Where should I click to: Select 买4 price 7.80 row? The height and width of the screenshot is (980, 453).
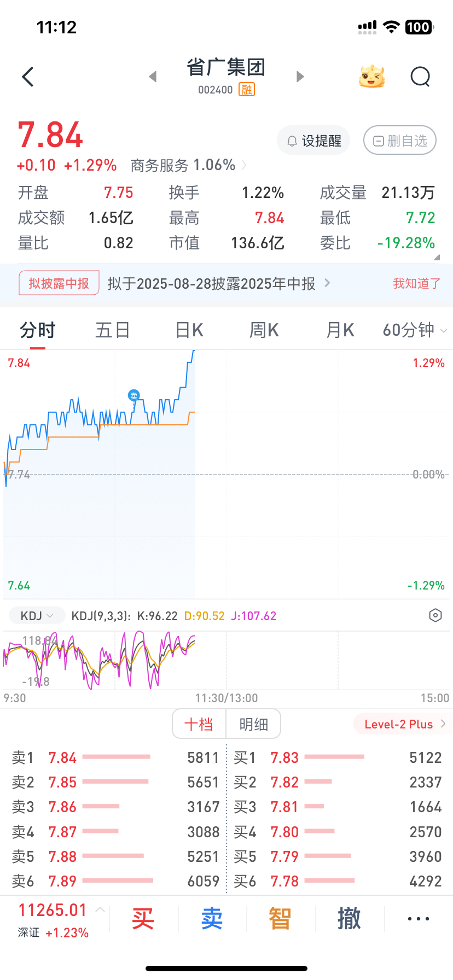pyautogui.click(x=338, y=832)
